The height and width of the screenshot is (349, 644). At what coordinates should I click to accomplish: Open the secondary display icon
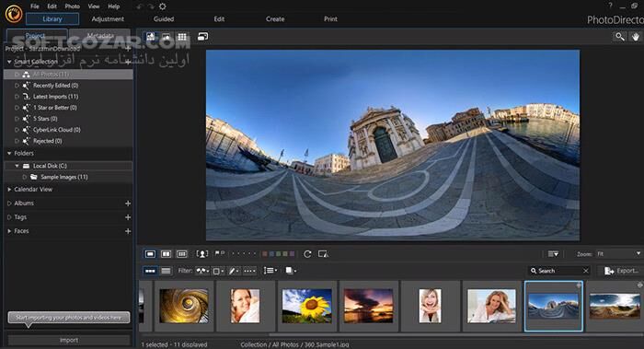coord(203,37)
